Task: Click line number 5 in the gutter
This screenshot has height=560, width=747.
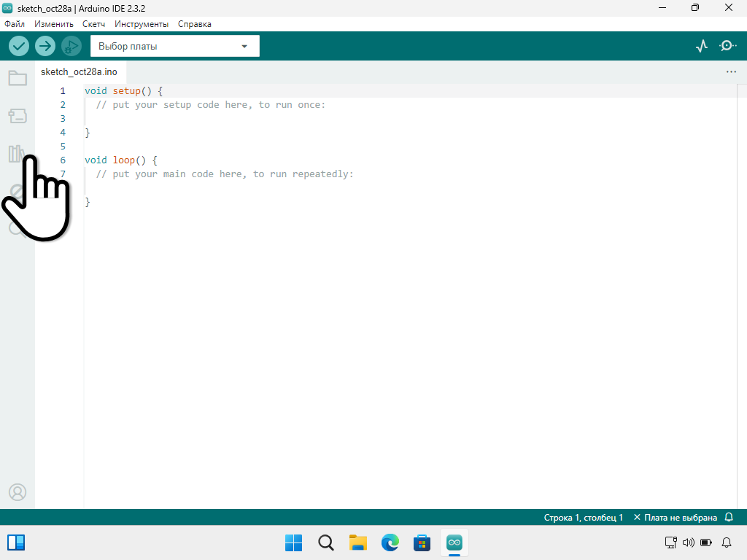Action: pos(63,146)
